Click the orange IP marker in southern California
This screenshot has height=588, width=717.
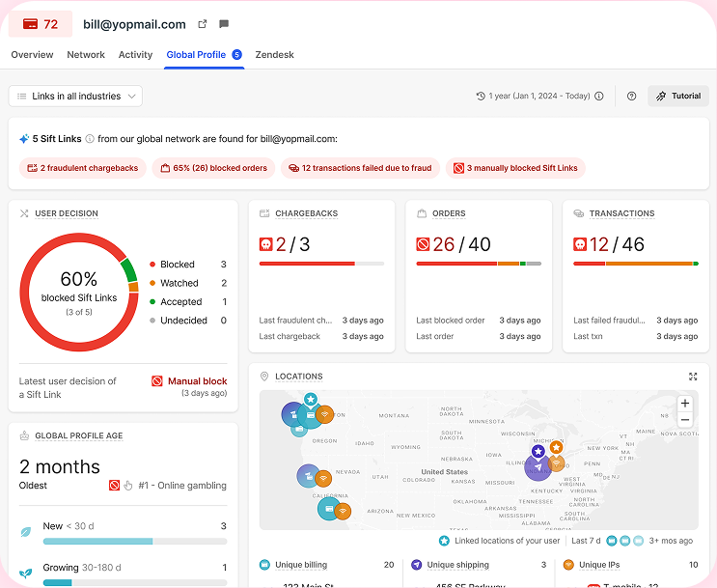click(343, 511)
